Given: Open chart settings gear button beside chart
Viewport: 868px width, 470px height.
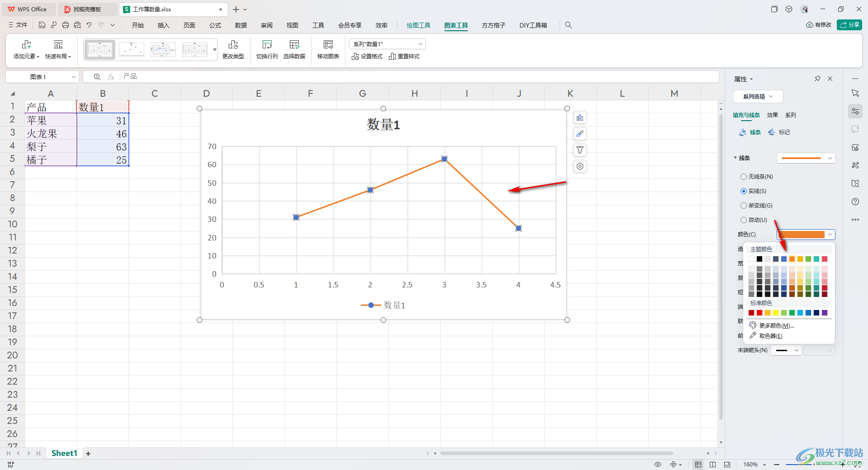Looking at the screenshot, I should (x=580, y=166).
